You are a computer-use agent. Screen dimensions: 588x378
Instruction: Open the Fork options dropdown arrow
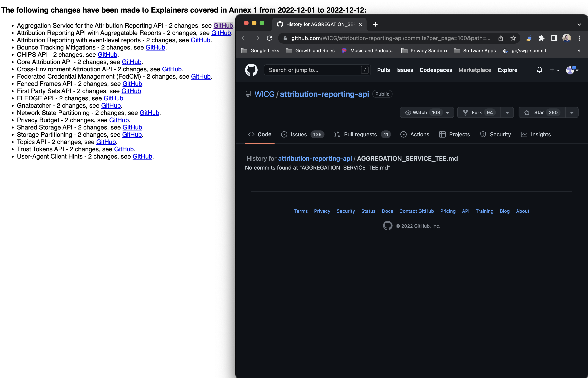pos(507,112)
